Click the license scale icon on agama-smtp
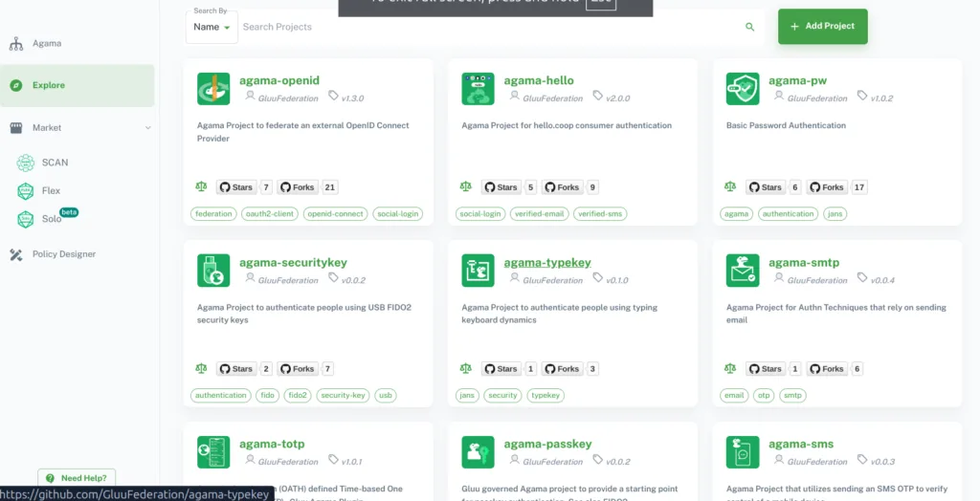980x501 pixels. pos(730,368)
